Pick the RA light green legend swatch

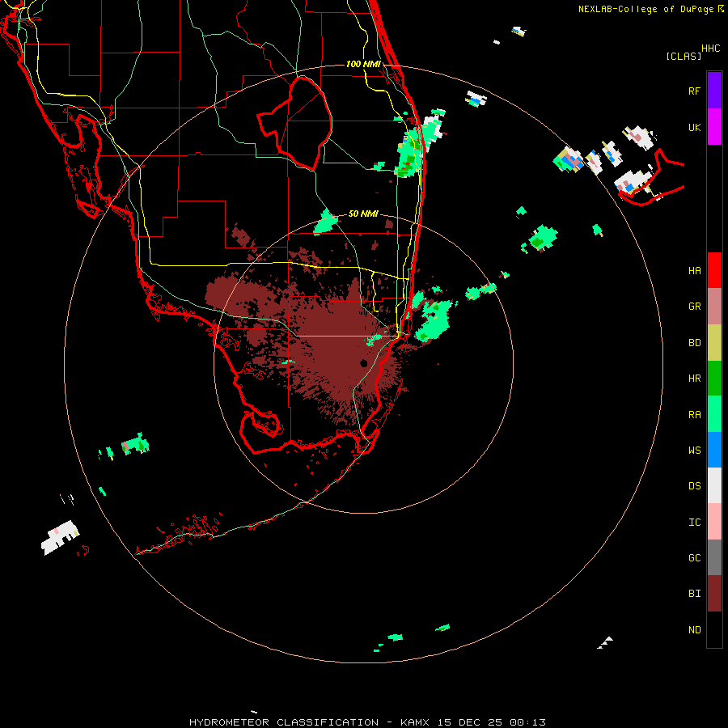[x=714, y=414]
